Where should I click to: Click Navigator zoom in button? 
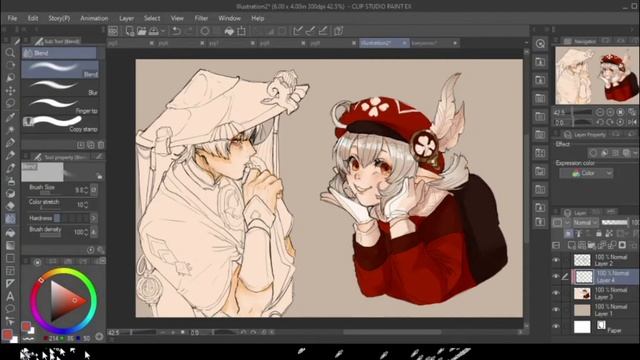point(610,112)
